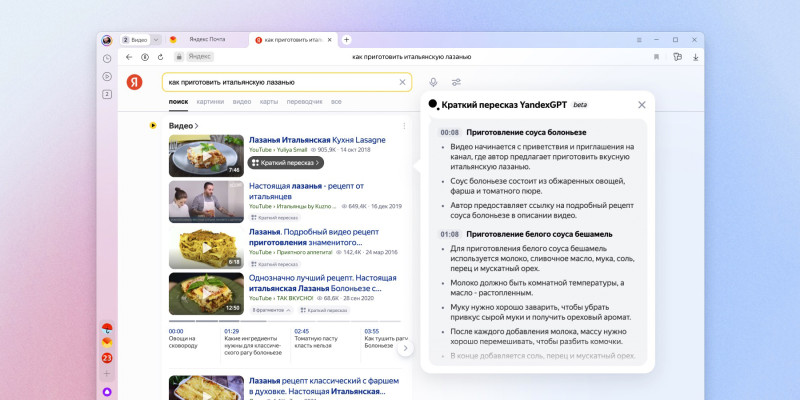Switch to the 'картинки' search tab
800x400 pixels.
[210, 102]
